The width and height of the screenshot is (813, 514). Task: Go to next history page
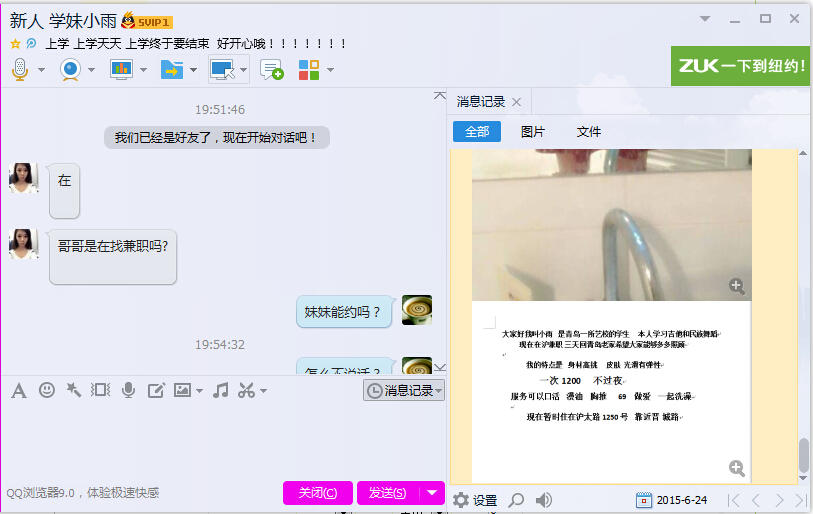[x=779, y=500]
